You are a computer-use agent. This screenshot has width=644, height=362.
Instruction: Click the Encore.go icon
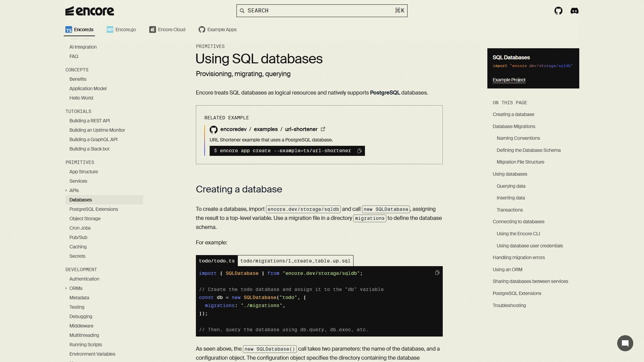pos(110,29)
